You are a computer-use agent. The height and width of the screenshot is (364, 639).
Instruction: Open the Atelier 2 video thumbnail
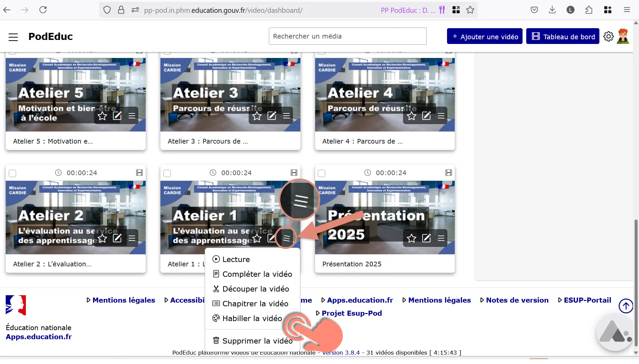76,218
